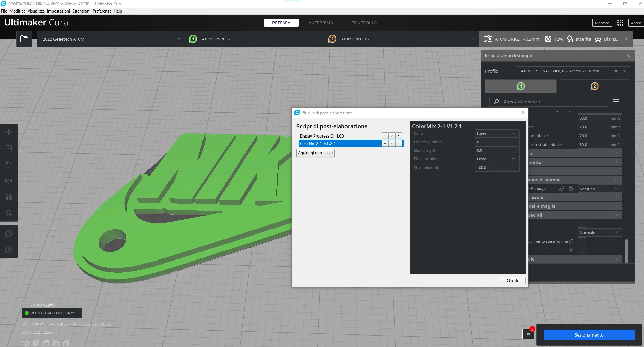Click link icon in 'di stampa' row
The height and width of the screenshot is (347, 644).
[562, 189]
